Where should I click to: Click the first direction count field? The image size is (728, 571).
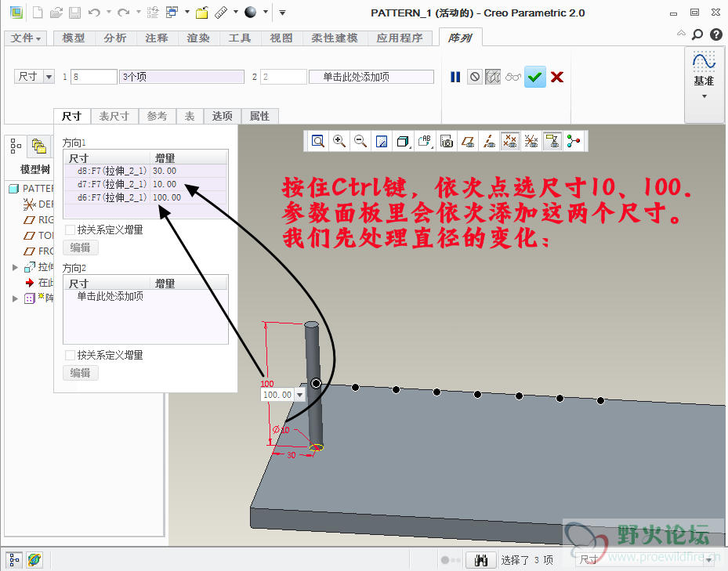tap(94, 77)
